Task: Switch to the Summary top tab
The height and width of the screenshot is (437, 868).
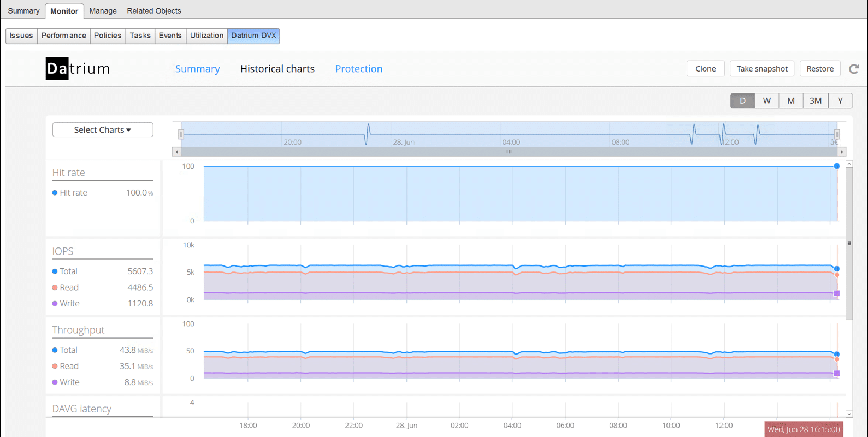Action: pyautogui.click(x=23, y=11)
